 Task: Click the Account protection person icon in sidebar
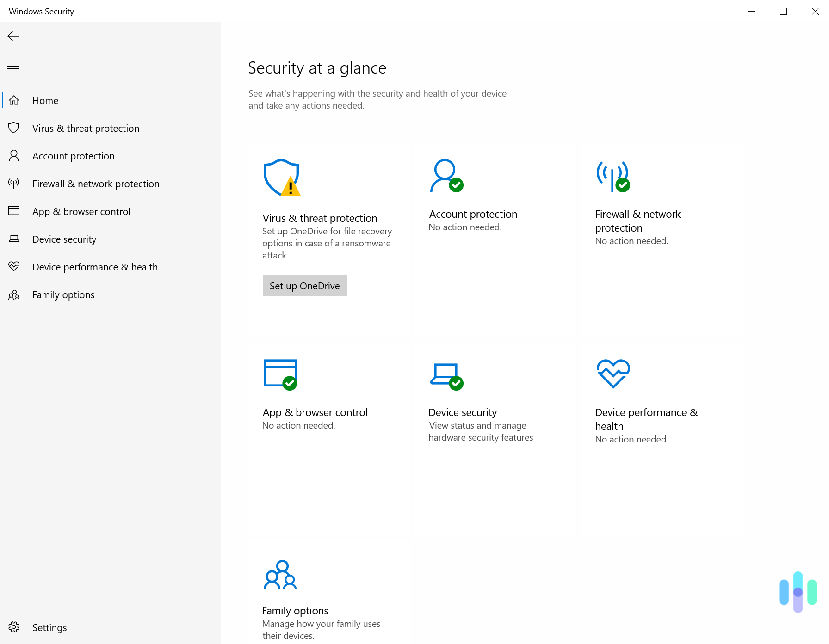[14, 156]
